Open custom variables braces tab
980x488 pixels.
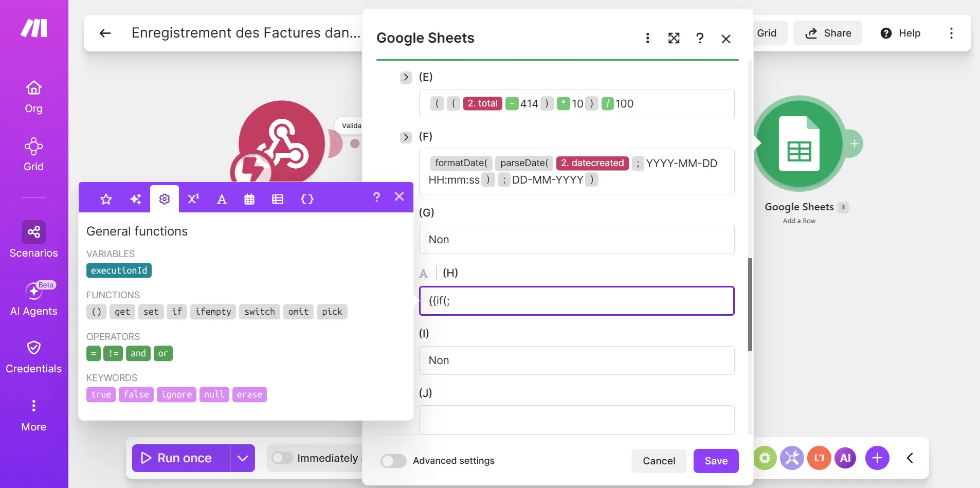307,199
